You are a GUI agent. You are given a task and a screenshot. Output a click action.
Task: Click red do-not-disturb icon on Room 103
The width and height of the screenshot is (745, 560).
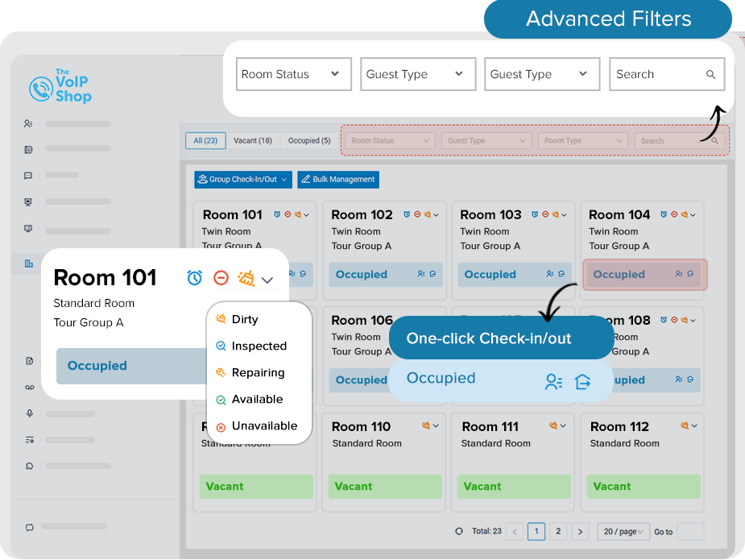[x=545, y=214]
